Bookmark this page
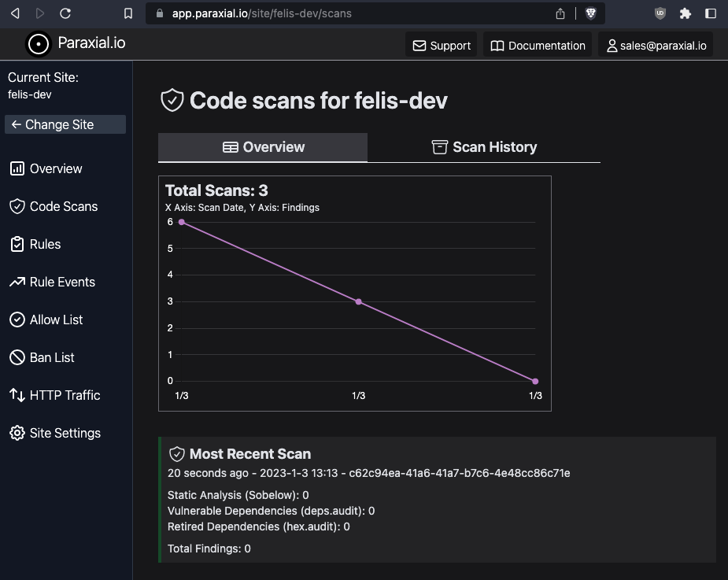This screenshot has width=728, height=580. click(128, 13)
